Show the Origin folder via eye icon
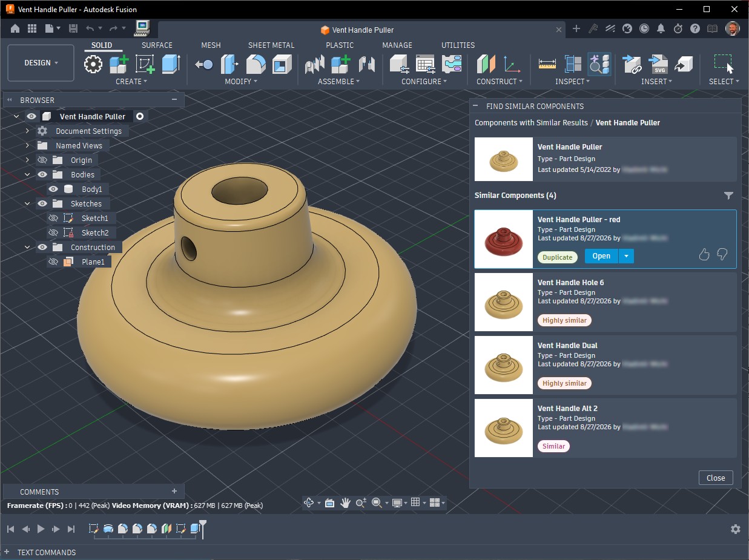The height and width of the screenshot is (560, 749). (x=42, y=160)
